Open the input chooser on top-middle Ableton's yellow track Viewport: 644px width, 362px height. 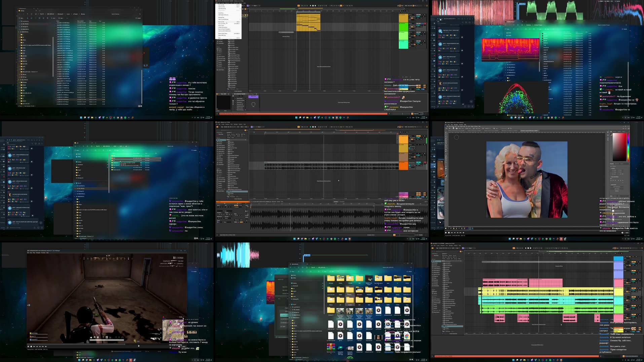(412, 15)
